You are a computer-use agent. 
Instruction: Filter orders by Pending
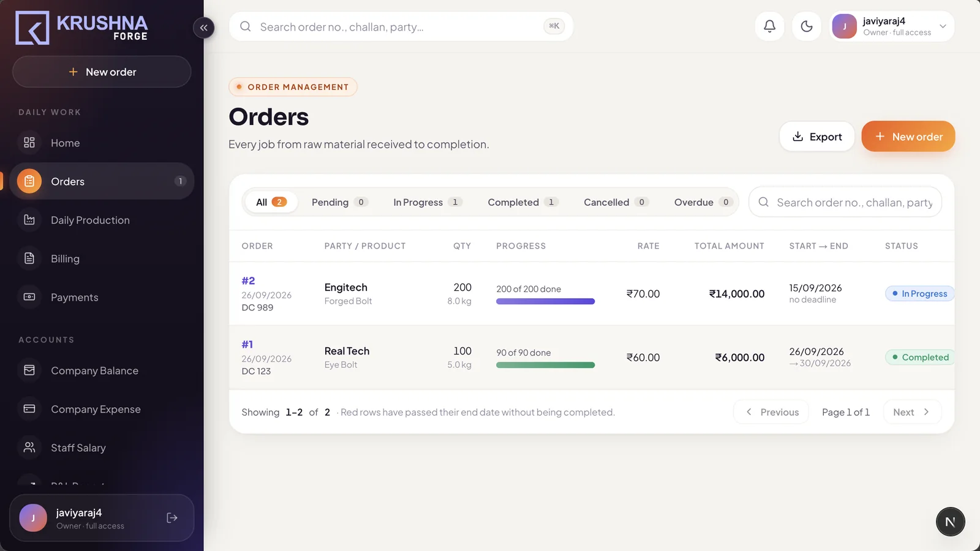tap(339, 202)
